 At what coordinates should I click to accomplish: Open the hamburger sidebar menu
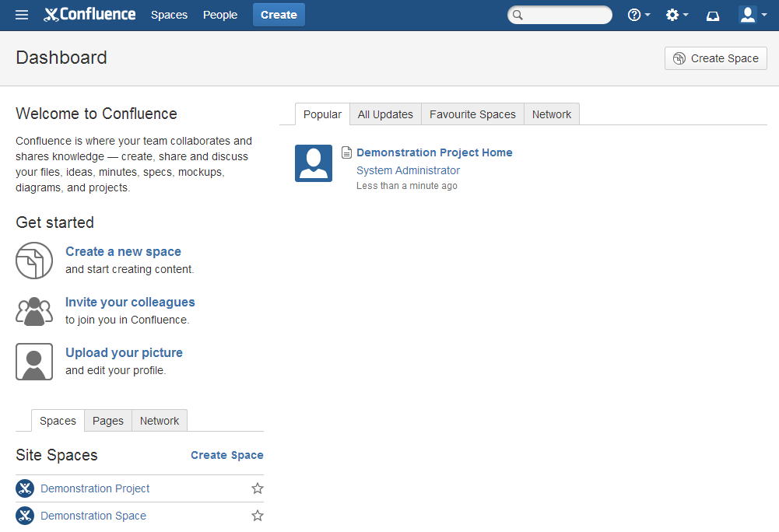pyautogui.click(x=21, y=15)
